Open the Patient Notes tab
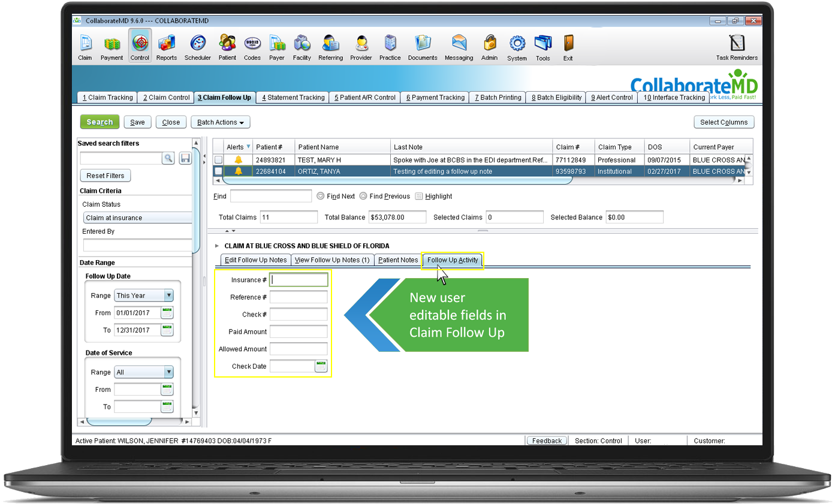This screenshot has height=504, width=835. 398,260
